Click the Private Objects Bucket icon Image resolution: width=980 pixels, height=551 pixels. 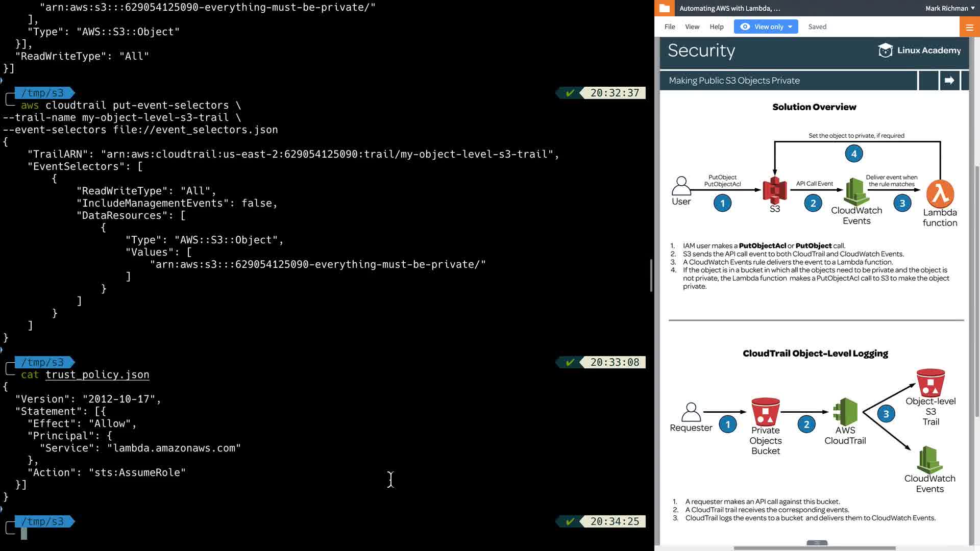pos(765,412)
